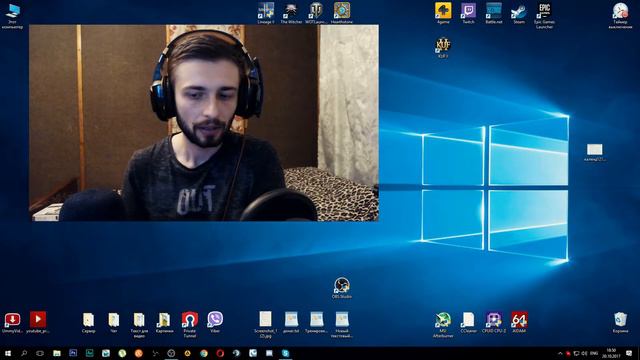Select the CPUID CPU-Z shortcut
This screenshot has height=360, width=640.
[x=493, y=322]
